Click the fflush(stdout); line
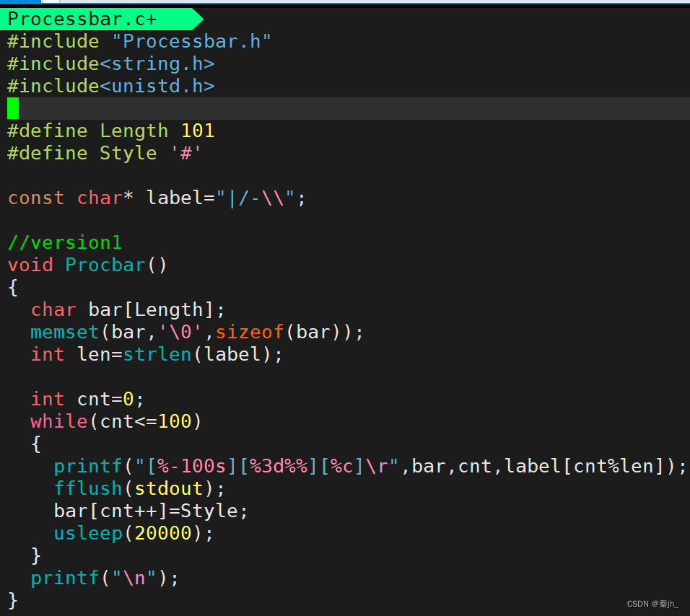Screen dimensions: 690x616 click(139, 489)
